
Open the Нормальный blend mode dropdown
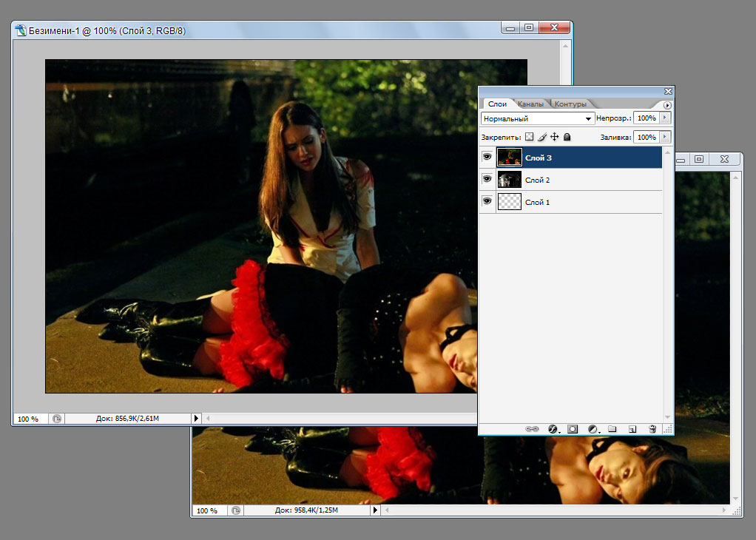(538, 118)
